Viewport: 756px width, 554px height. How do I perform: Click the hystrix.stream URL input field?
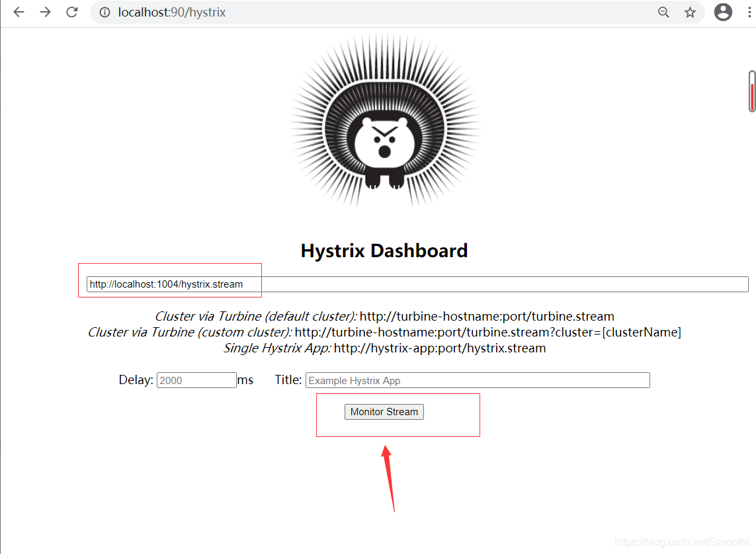click(x=417, y=284)
